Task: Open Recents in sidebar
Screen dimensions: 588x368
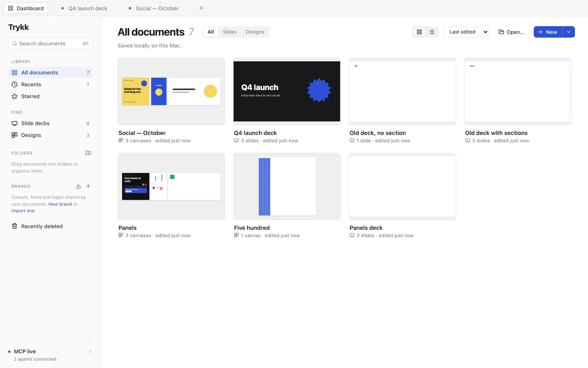Action: tap(50, 84)
